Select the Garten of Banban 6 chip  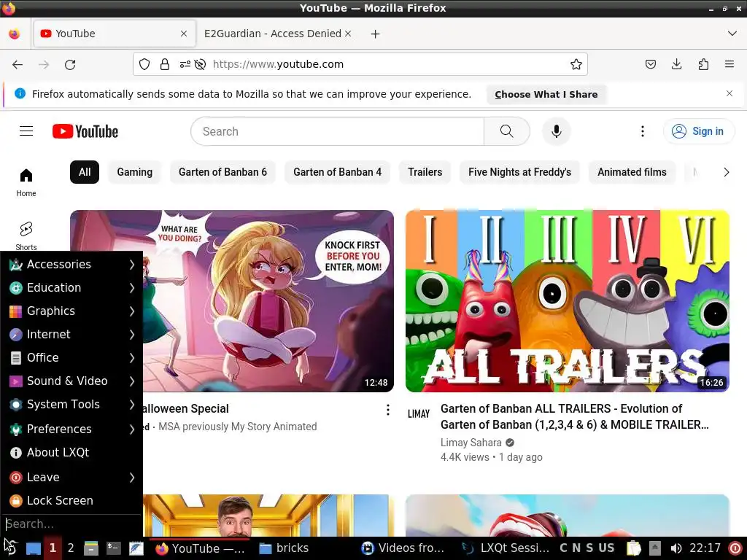coord(222,172)
